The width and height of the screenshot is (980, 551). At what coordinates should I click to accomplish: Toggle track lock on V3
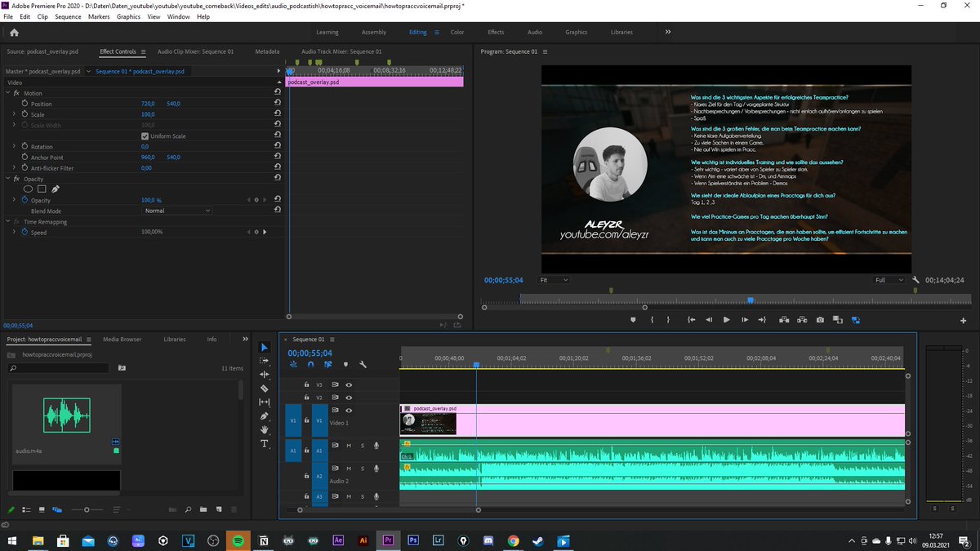pyautogui.click(x=306, y=384)
